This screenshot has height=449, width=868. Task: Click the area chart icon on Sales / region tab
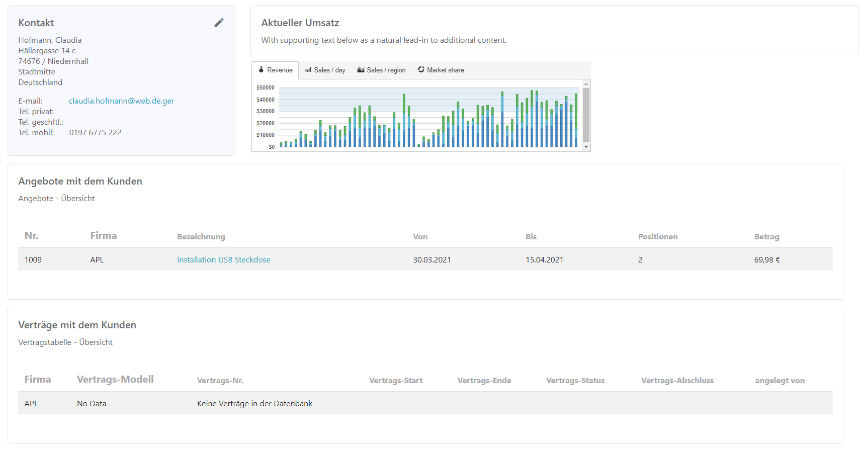click(361, 70)
